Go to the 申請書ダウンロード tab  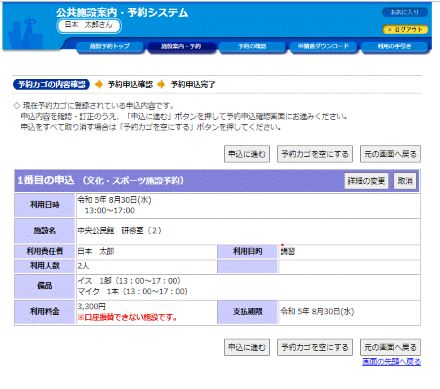click(323, 46)
